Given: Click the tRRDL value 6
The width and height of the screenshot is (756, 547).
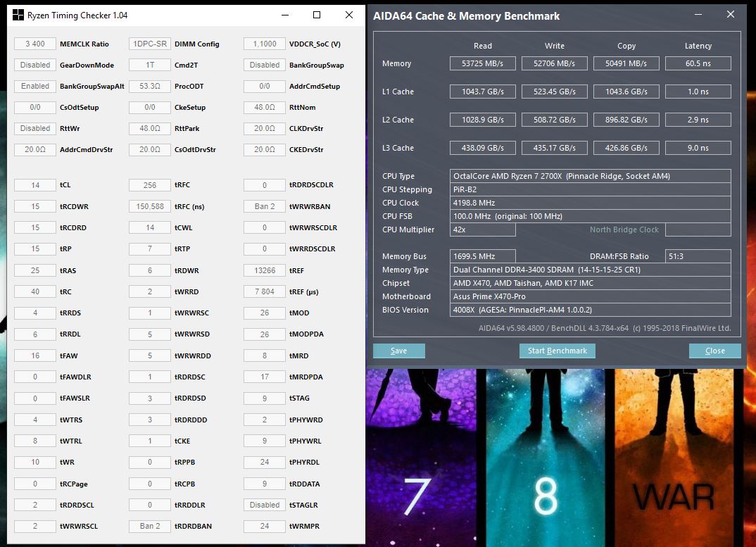Looking at the screenshot, I should [x=35, y=334].
